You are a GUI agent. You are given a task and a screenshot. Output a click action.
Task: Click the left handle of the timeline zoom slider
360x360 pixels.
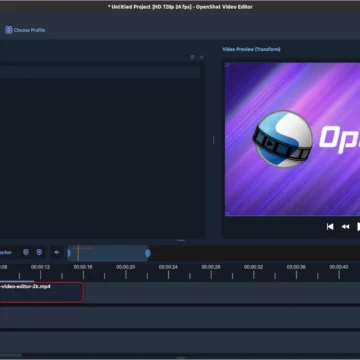69,254
